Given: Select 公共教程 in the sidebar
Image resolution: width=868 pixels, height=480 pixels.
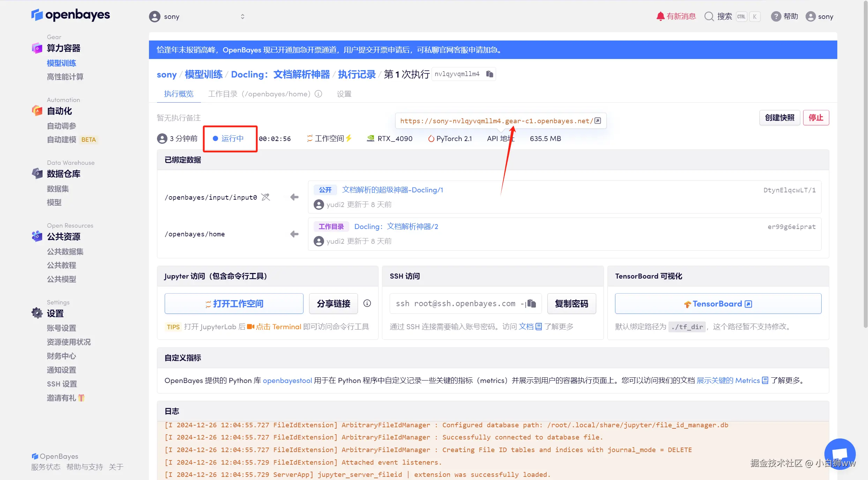Looking at the screenshot, I should pos(61,265).
